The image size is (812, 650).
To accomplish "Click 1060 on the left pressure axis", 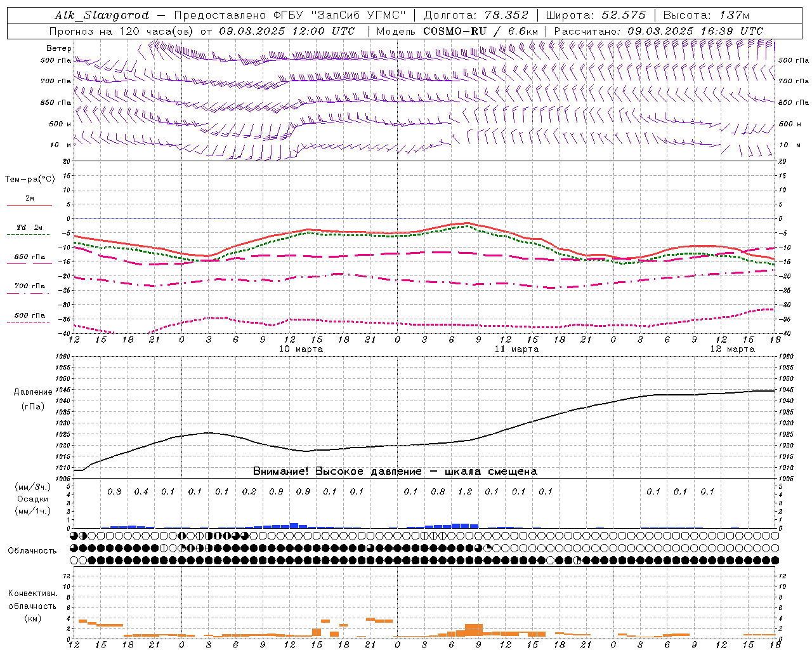I will pos(62,357).
